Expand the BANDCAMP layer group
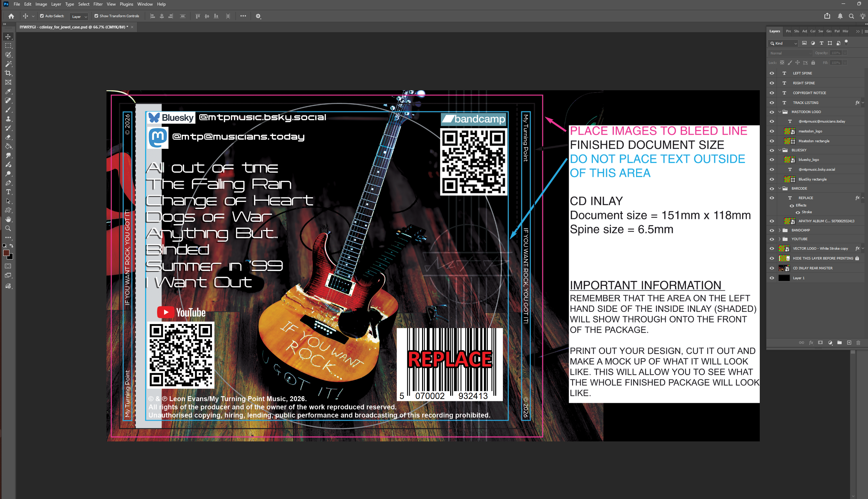Viewport: 868px width, 499px height. pos(780,230)
